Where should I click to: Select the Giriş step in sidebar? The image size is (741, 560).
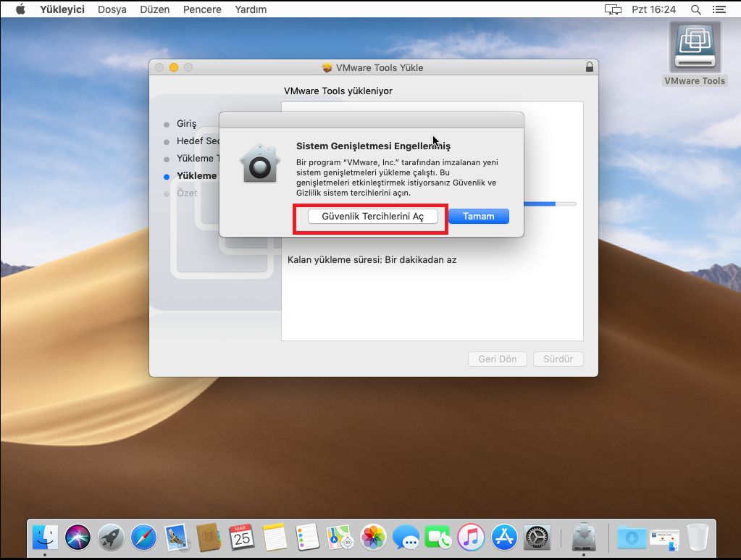[186, 124]
